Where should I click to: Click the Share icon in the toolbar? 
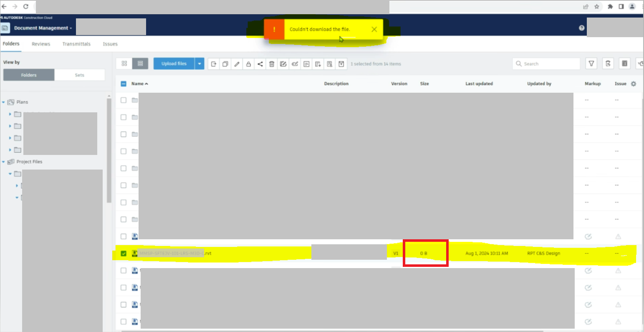point(260,63)
